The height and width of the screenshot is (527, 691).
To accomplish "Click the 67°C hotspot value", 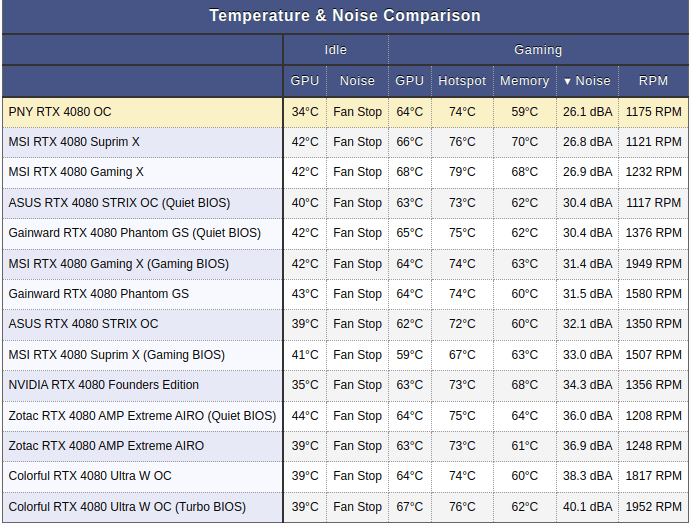I will (462, 355).
